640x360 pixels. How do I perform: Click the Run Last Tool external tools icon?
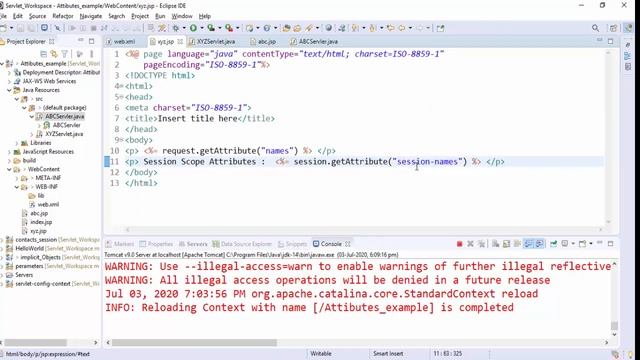point(229,28)
